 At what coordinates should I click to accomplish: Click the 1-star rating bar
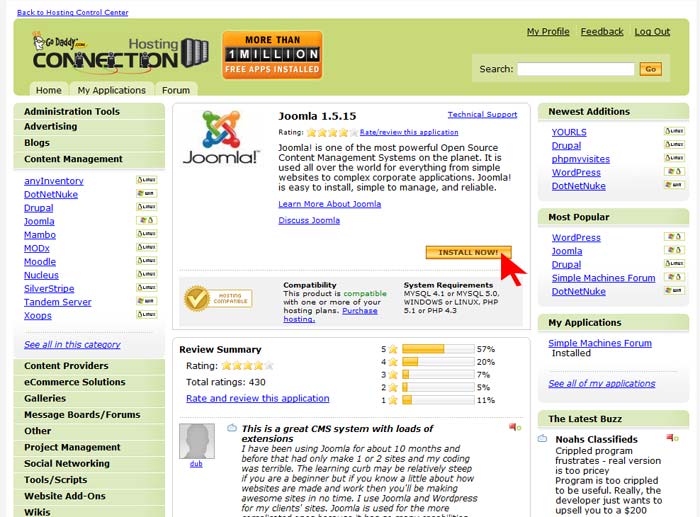438,400
